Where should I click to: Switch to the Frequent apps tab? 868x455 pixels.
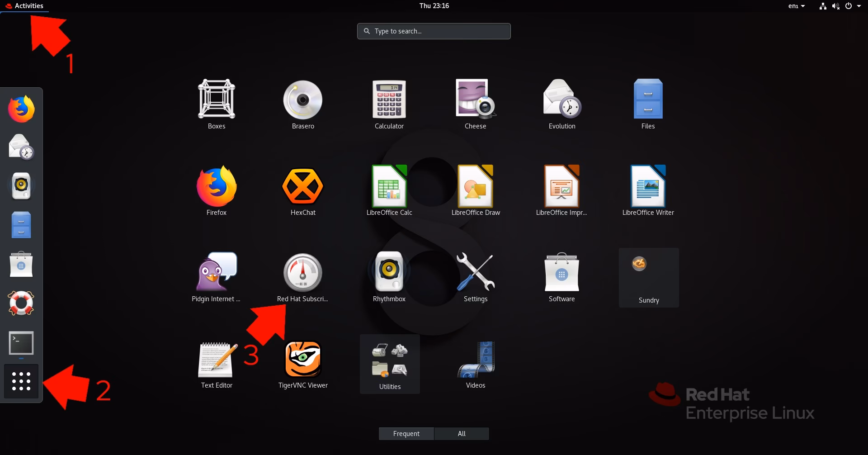coord(406,433)
